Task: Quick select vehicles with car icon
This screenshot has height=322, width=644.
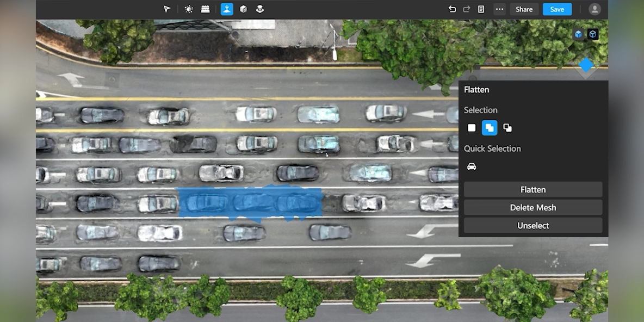Action: (x=472, y=166)
